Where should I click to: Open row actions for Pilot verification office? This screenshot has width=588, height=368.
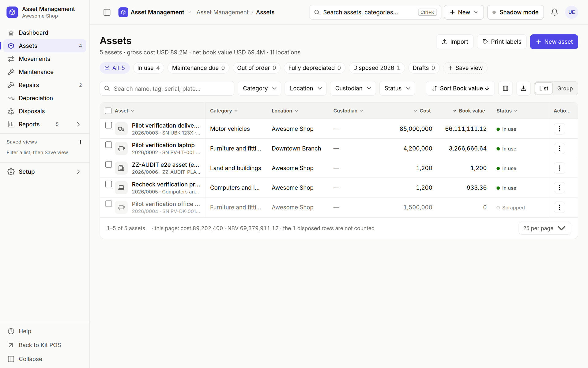[x=559, y=207]
